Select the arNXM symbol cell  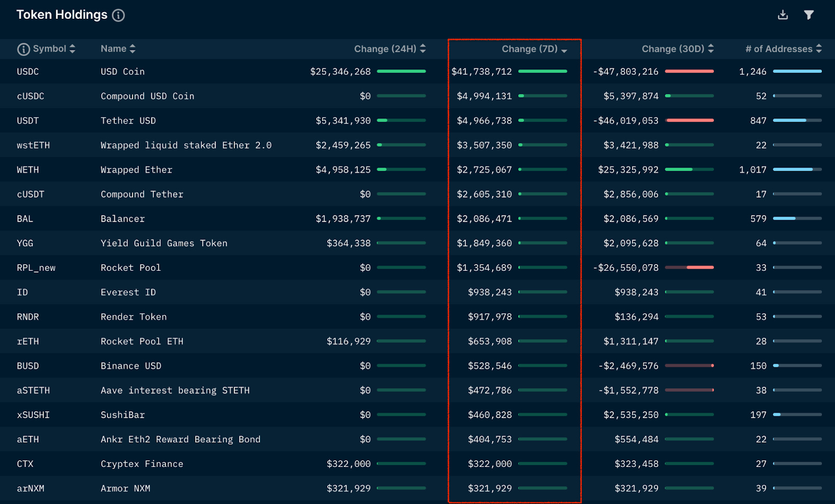pos(30,488)
